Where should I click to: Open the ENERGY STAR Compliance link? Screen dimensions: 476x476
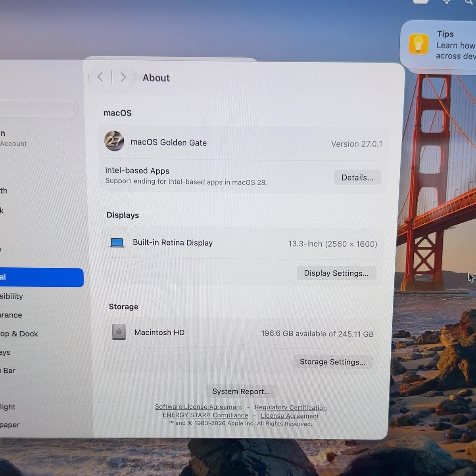205,415
